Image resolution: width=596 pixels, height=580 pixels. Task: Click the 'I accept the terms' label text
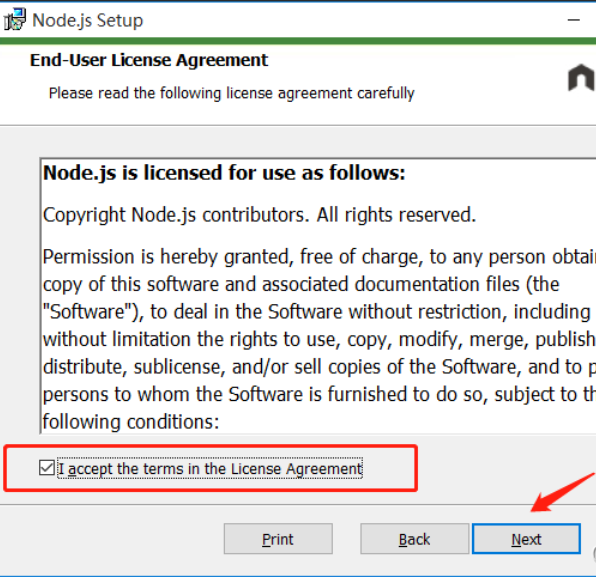210,469
